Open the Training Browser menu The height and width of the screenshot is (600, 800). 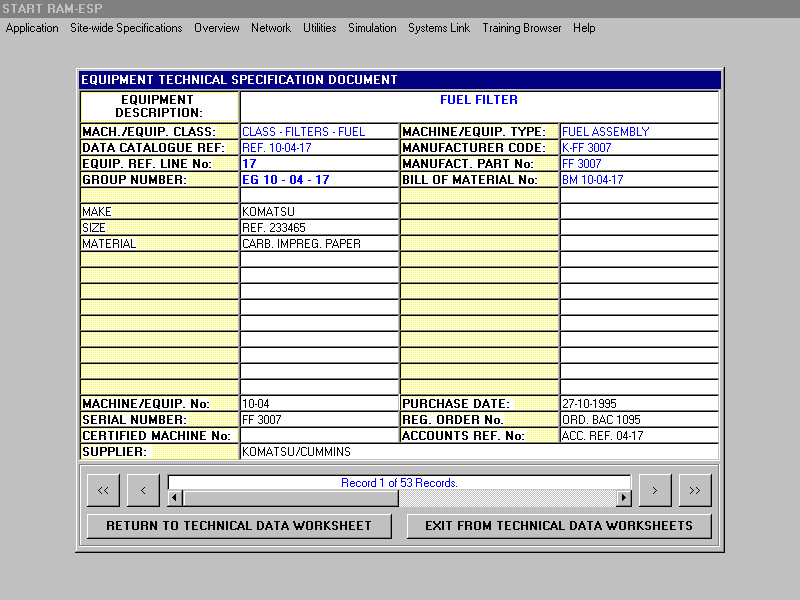point(521,28)
